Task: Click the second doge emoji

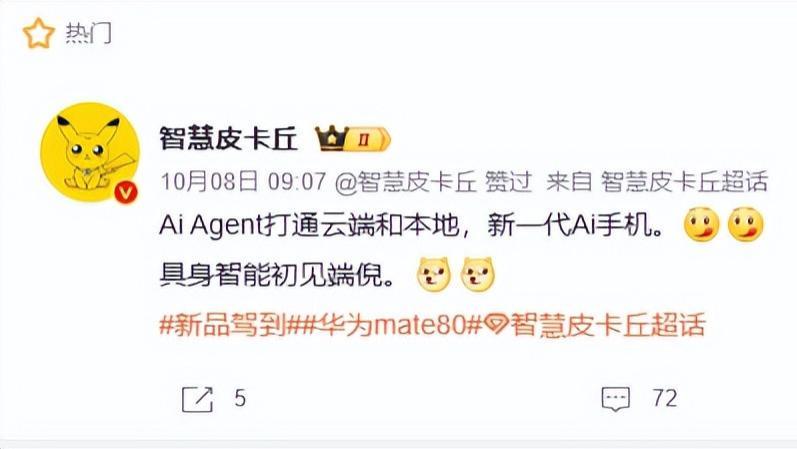Action: coord(477,275)
